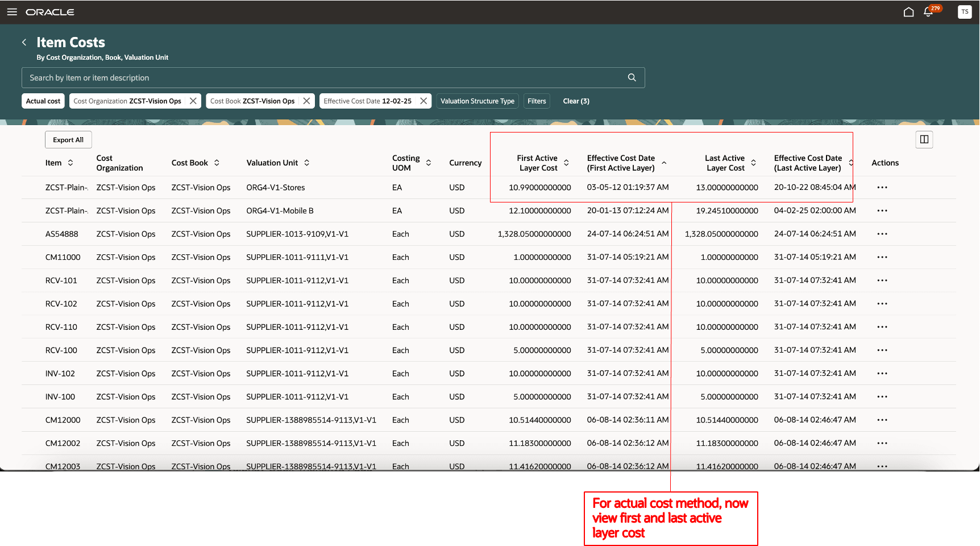980x546 pixels.
Task: Open Actions menu for item AS54888
Action: pos(882,234)
